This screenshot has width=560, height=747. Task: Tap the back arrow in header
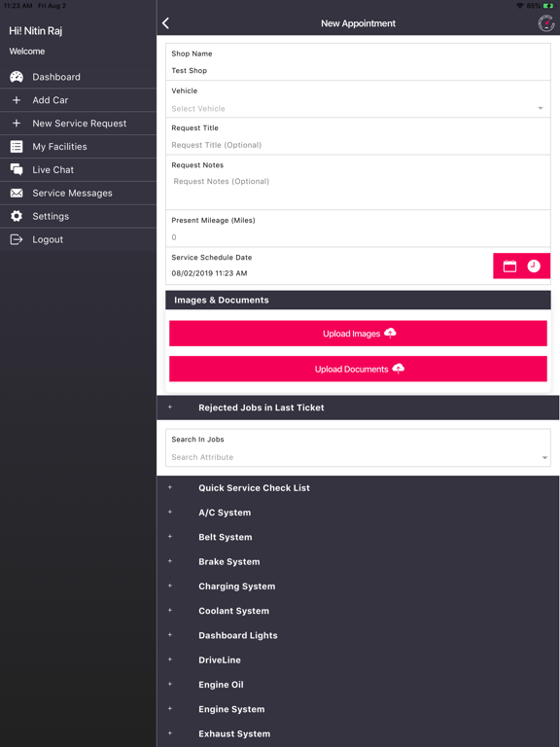pos(165,23)
